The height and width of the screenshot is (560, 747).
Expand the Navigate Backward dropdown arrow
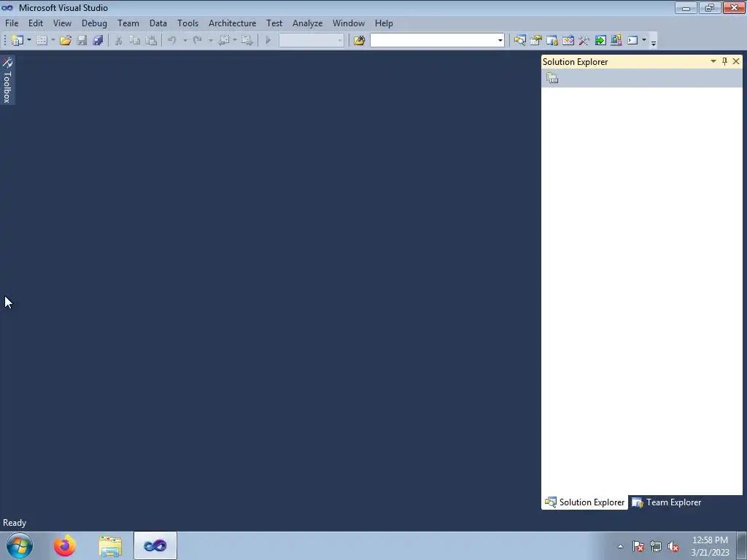coord(235,41)
